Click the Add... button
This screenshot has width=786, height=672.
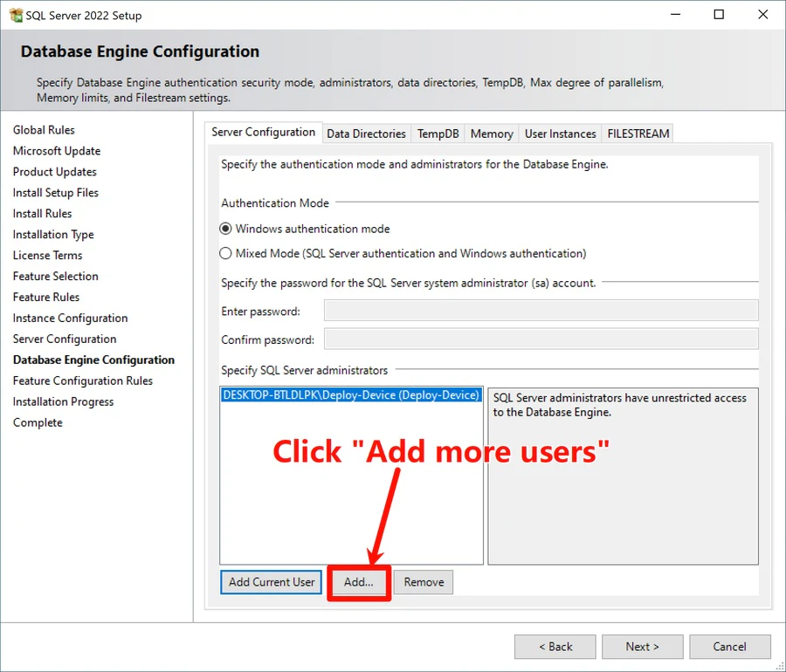tap(359, 582)
